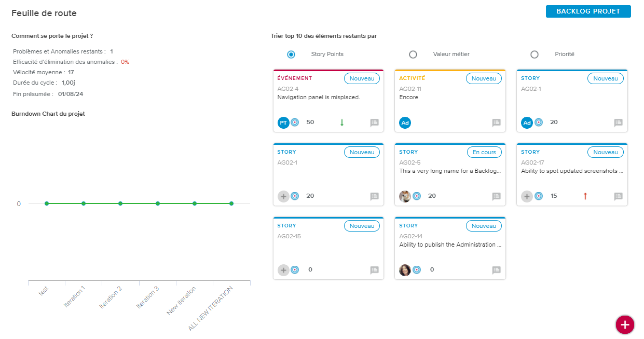Select the Priorité sort option
Screen dimensions: 644x339
click(x=535, y=55)
